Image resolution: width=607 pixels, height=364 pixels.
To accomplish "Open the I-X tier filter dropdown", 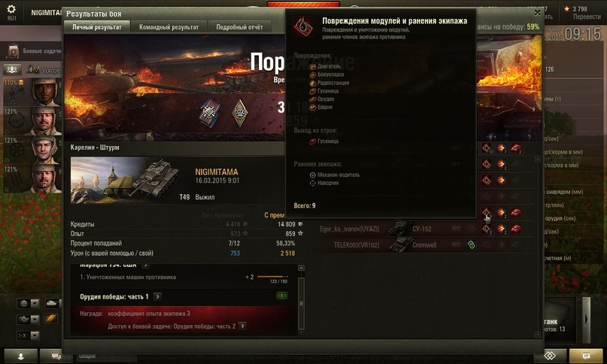I will pos(28,335).
